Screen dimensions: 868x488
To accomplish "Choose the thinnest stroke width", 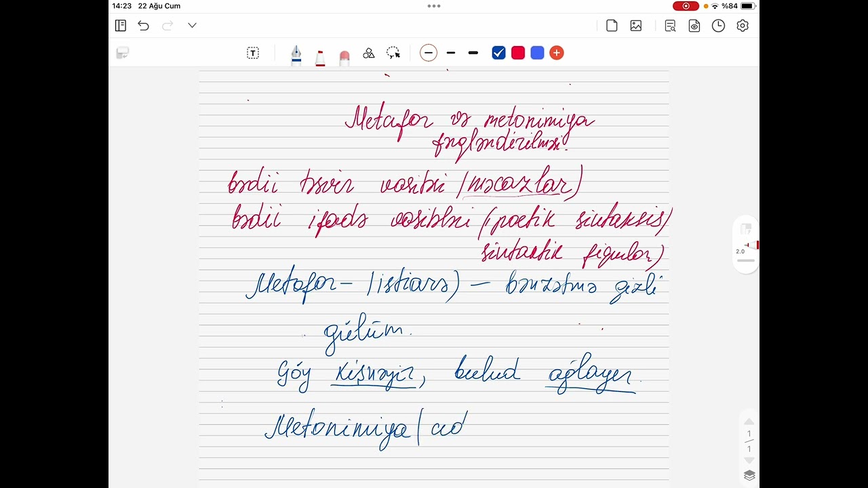I will click(429, 53).
